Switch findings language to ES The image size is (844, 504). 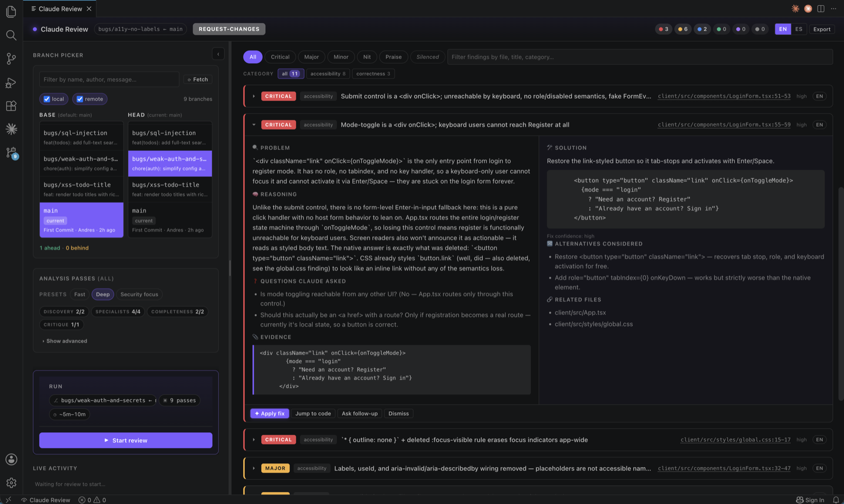[799, 30]
